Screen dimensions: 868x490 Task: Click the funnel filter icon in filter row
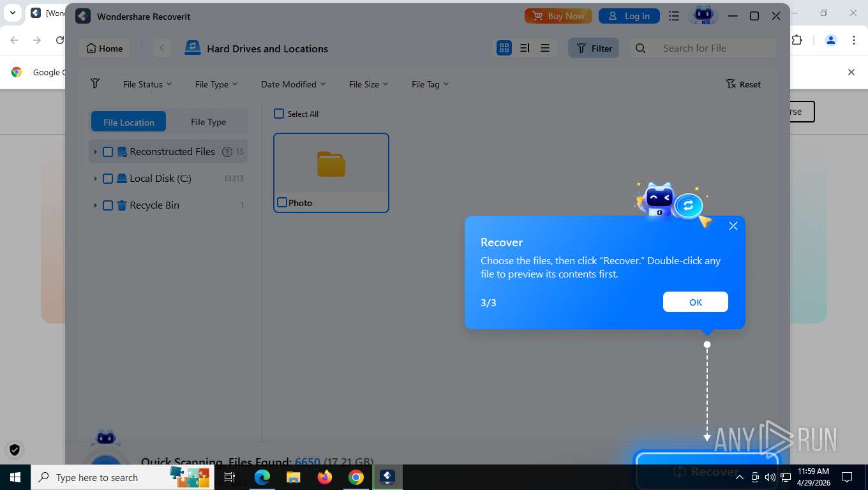[x=95, y=84]
